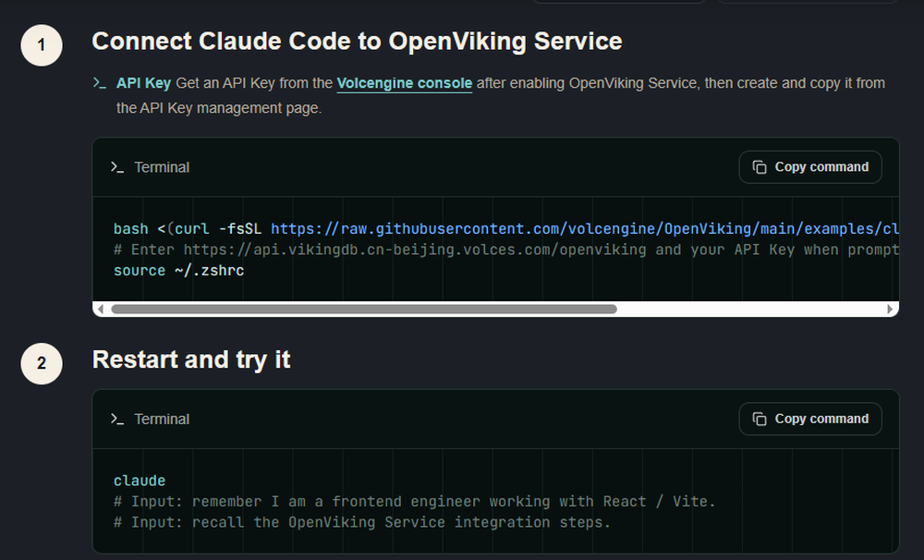Copy command in the claude terminal block
The image size is (924, 560).
[x=810, y=419]
